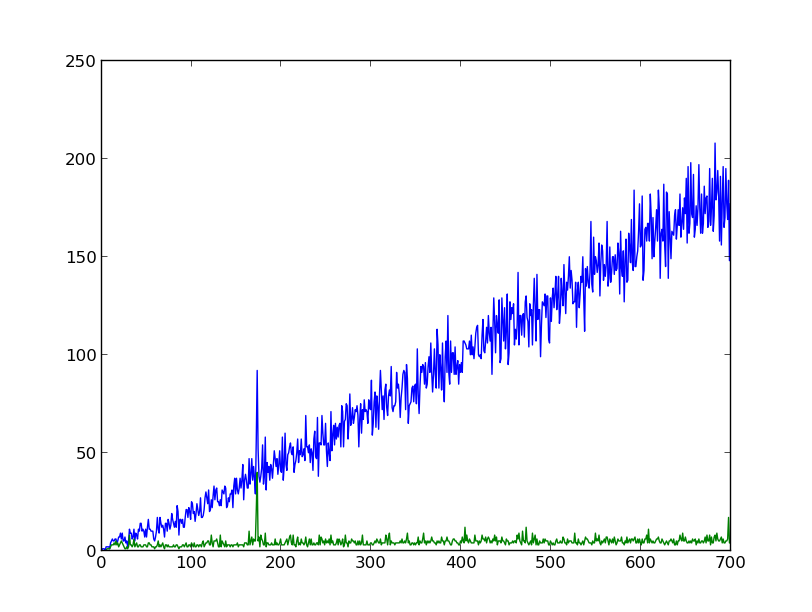
Task: Click the 400 label on the x-axis
Action: (461, 563)
